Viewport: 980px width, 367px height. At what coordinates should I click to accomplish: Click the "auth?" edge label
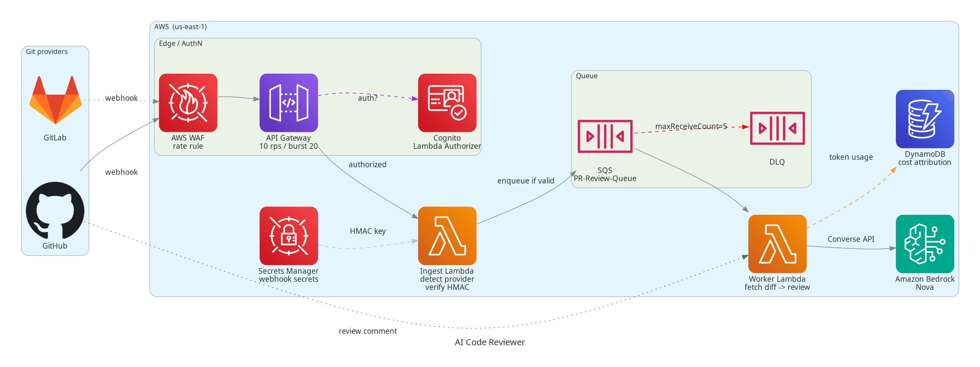coord(367,98)
